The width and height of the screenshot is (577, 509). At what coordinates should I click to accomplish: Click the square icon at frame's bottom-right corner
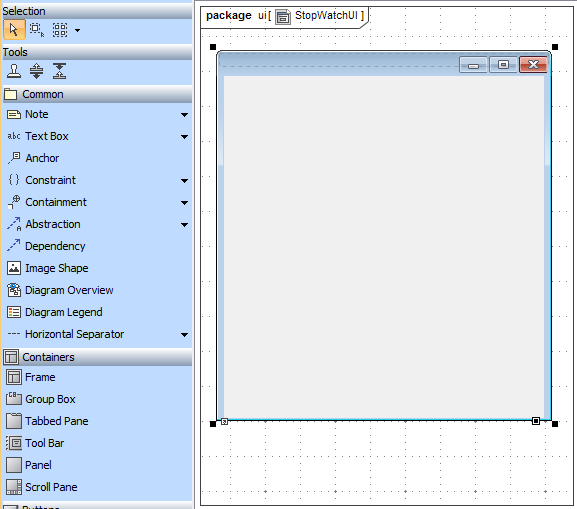536,421
